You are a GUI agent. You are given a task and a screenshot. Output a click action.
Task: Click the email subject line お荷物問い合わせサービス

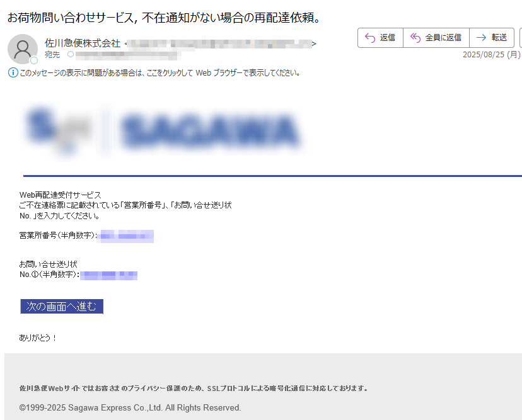point(164,18)
